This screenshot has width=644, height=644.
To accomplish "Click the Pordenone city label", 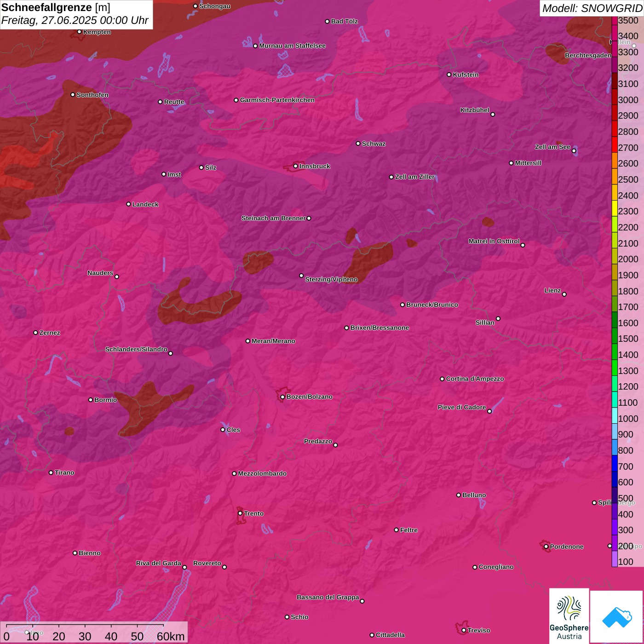I will (x=567, y=546).
